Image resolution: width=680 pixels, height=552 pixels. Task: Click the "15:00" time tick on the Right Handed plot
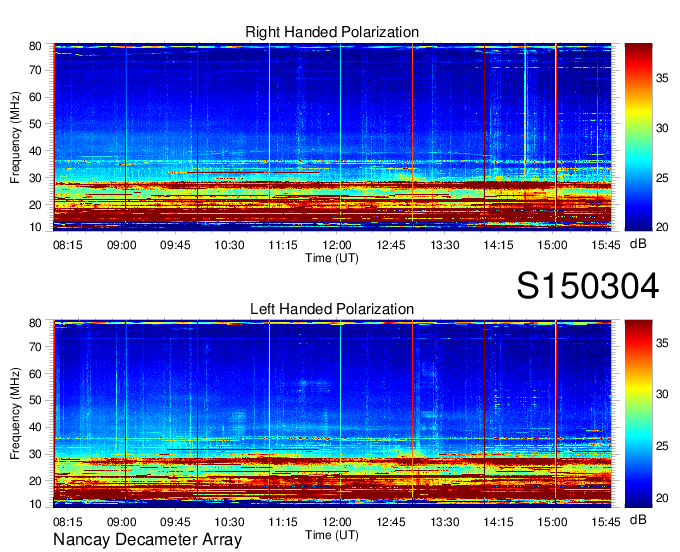click(552, 245)
